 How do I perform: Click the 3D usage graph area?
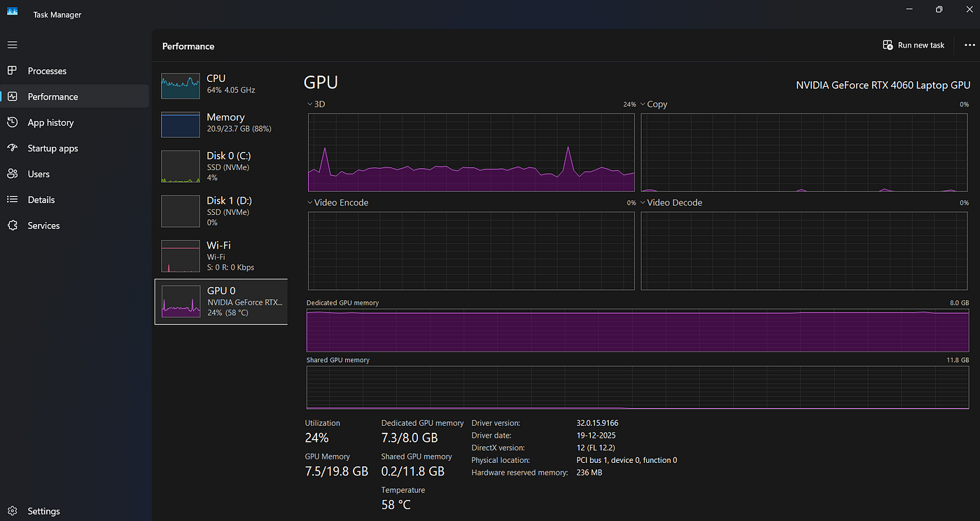[x=471, y=153]
